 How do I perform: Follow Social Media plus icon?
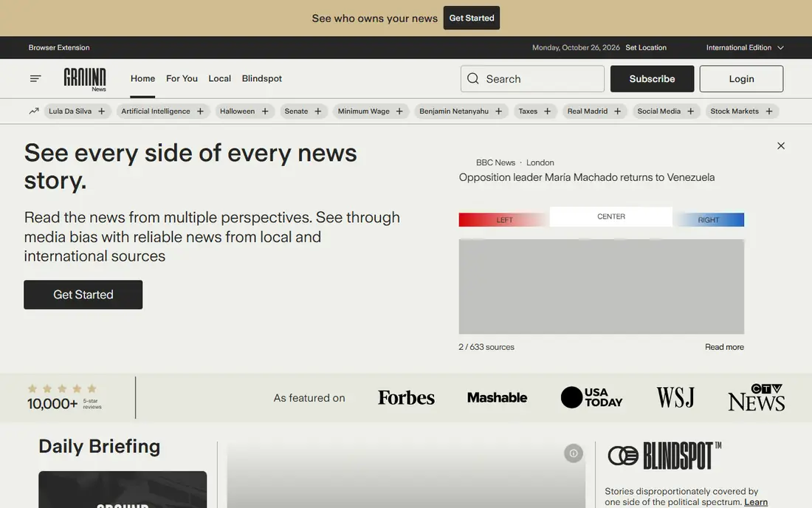tap(690, 111)
